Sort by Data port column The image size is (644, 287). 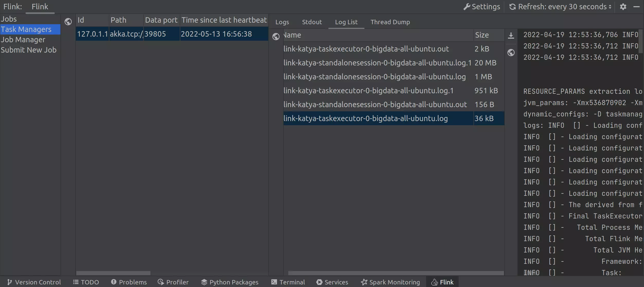[x=162, y=20]
